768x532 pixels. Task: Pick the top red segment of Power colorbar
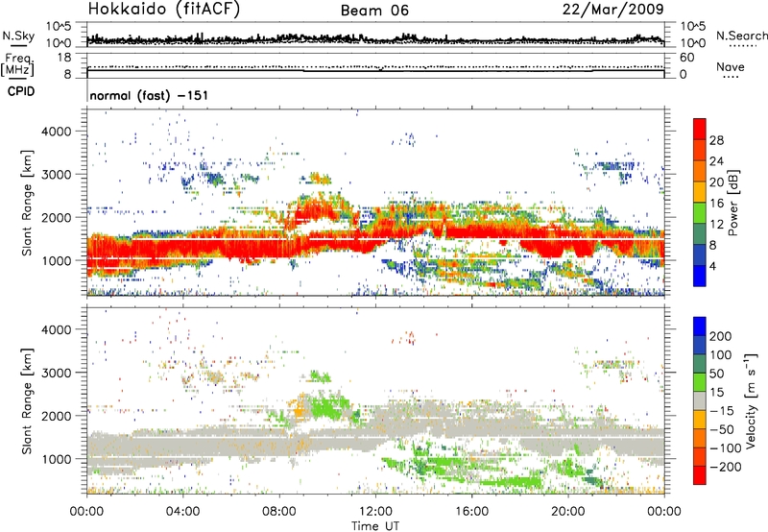point(700,129)
